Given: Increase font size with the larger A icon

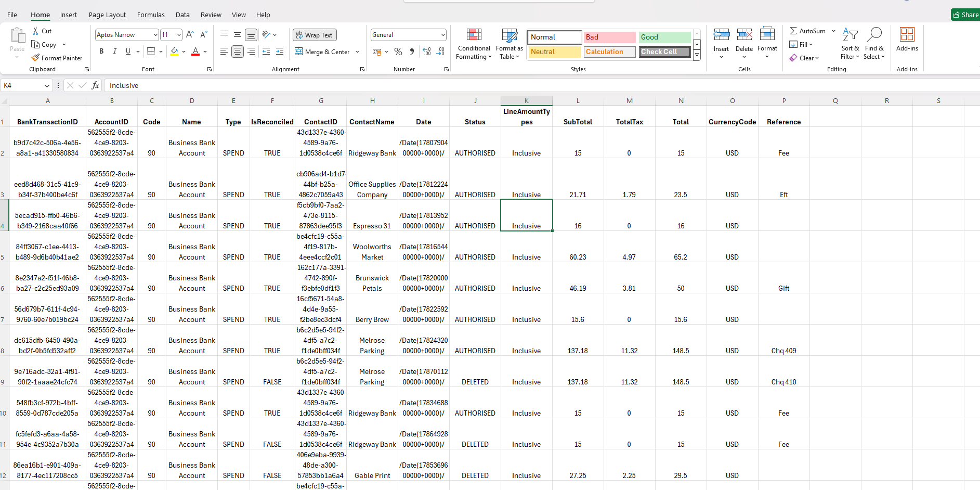Looking at the screenshot, I should 190,35.
